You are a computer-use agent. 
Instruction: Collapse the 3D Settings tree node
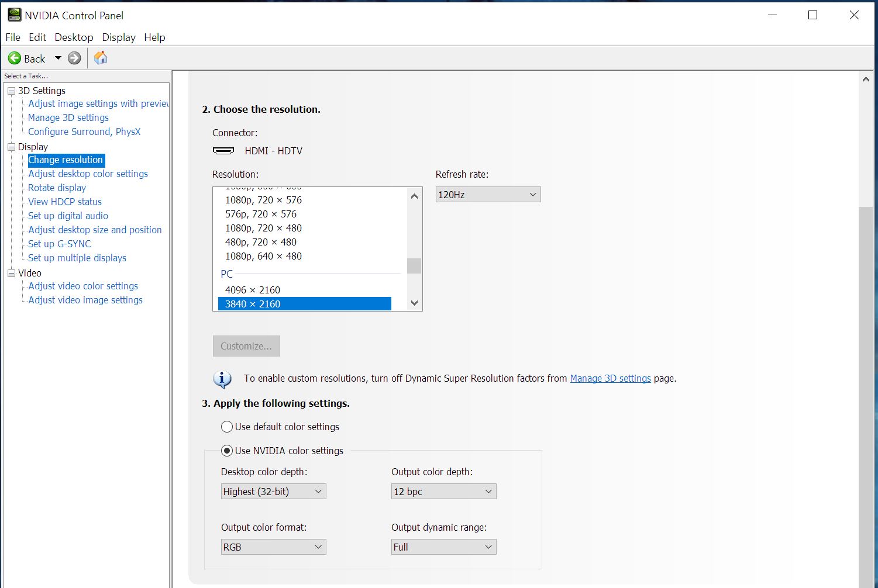pyautogui.click(x=11, y=91)
